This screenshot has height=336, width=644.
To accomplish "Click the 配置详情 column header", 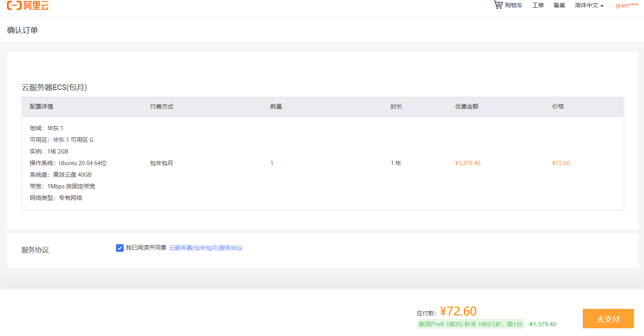I will click(41, 107).
